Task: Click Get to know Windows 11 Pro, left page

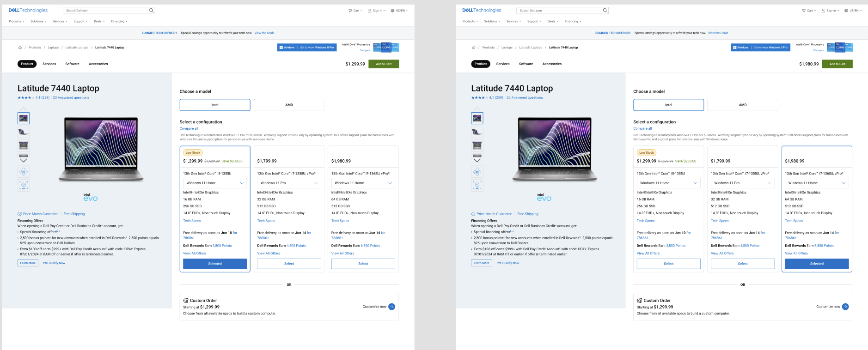Action: pyautogui.click(x=317, y=47)
